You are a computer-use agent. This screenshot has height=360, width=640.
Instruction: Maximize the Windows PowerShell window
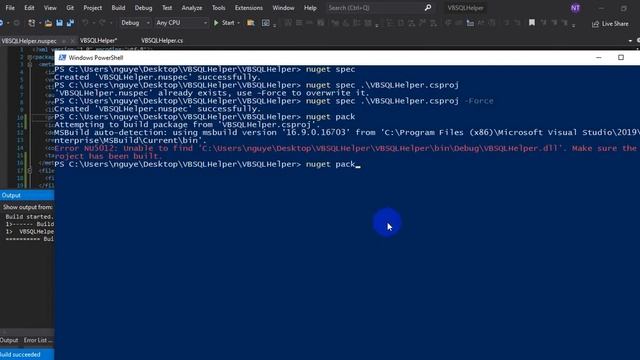[x=621, y=58]
